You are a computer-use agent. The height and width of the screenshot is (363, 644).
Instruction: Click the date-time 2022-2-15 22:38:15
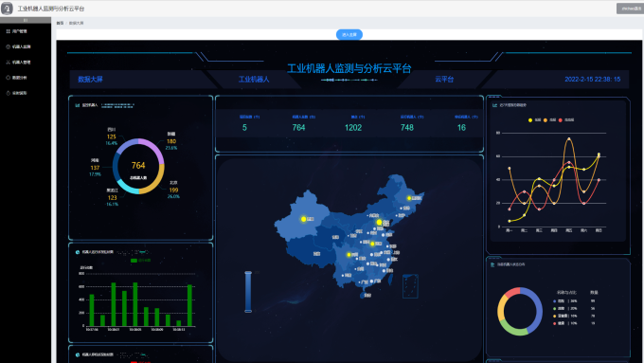pyautogui.click(x=592, y=80)
